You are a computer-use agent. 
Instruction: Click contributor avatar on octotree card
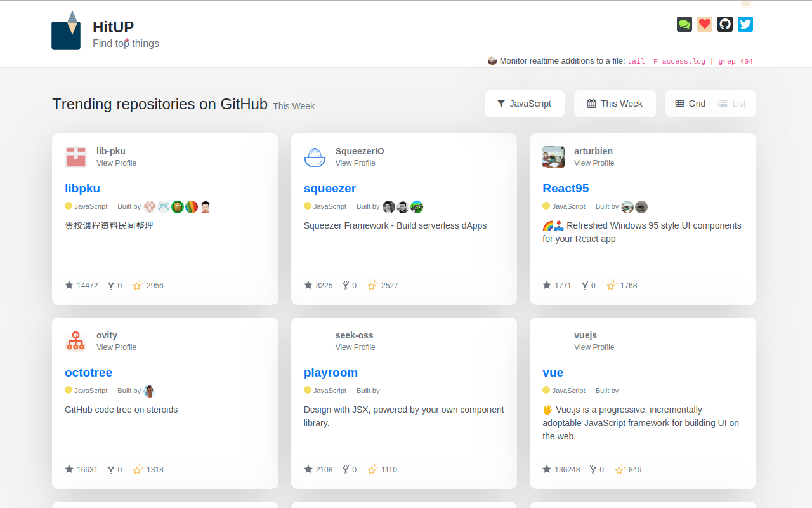(x=150, y=391)
